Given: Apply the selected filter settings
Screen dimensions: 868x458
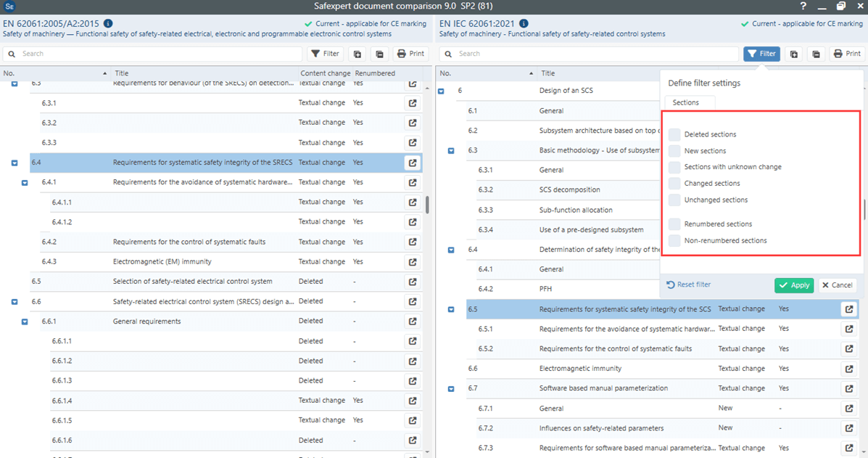Looking at the screenshot, I should (x=794, y=285).
